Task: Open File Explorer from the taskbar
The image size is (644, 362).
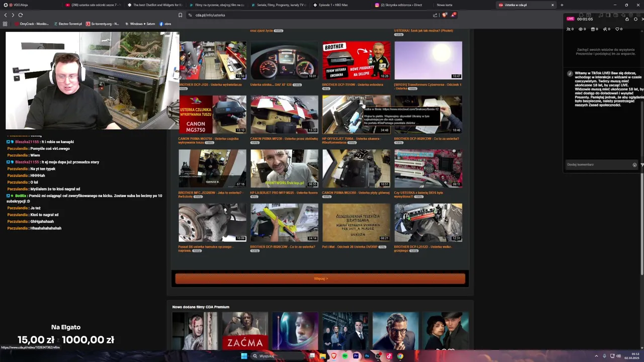Action: (x=323, y=356)
